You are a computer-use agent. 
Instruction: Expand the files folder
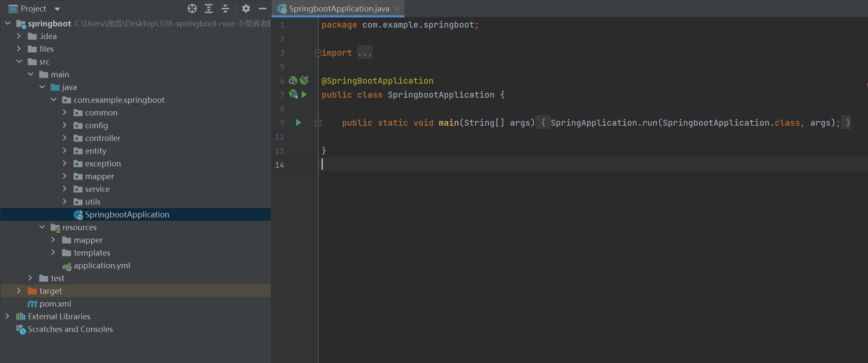19,49
